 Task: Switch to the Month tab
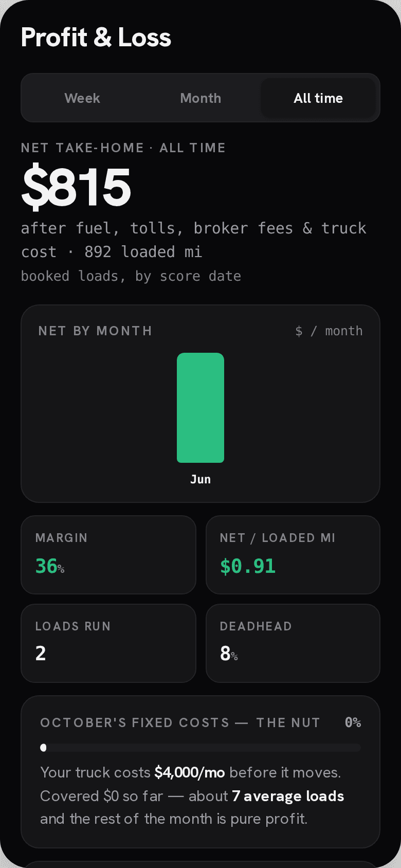click(x=200, y=98)
